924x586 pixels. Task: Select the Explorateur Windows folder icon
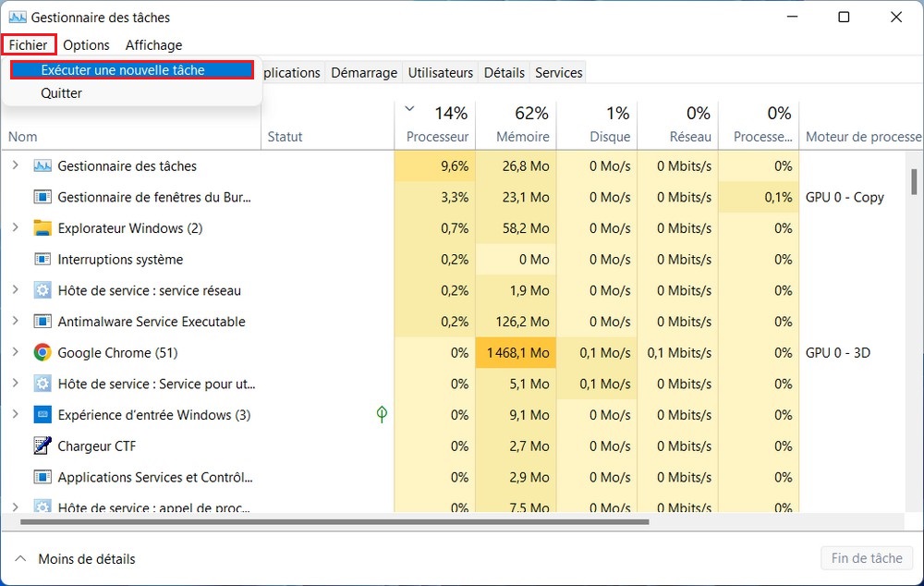[x=43, y=228]
